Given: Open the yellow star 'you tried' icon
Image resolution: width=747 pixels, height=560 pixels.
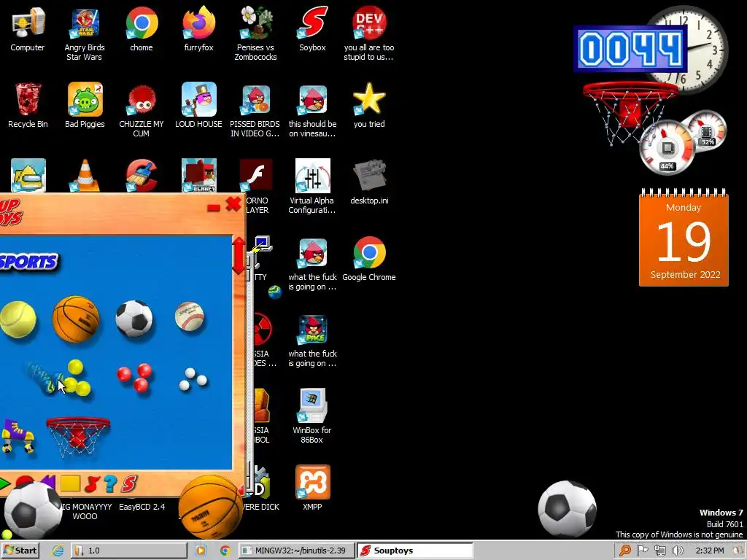Looking at the screenshot, I should (x=369, y=106).
